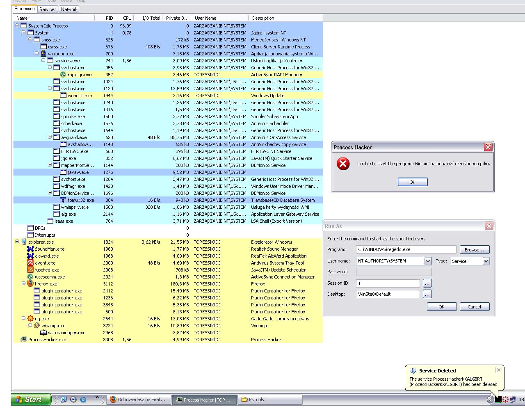
Task: Click the tray expand arrow button
Action: click(x=490, y=399)
